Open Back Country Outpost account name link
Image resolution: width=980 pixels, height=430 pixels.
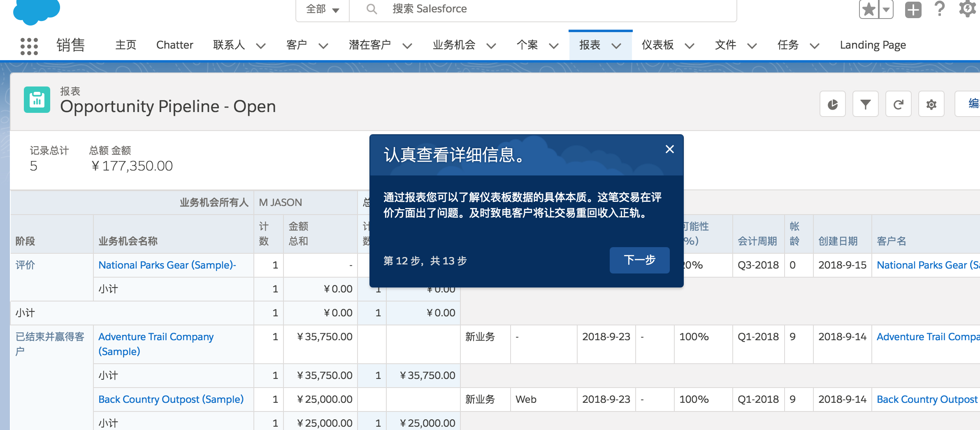click(x=927, y=399)
